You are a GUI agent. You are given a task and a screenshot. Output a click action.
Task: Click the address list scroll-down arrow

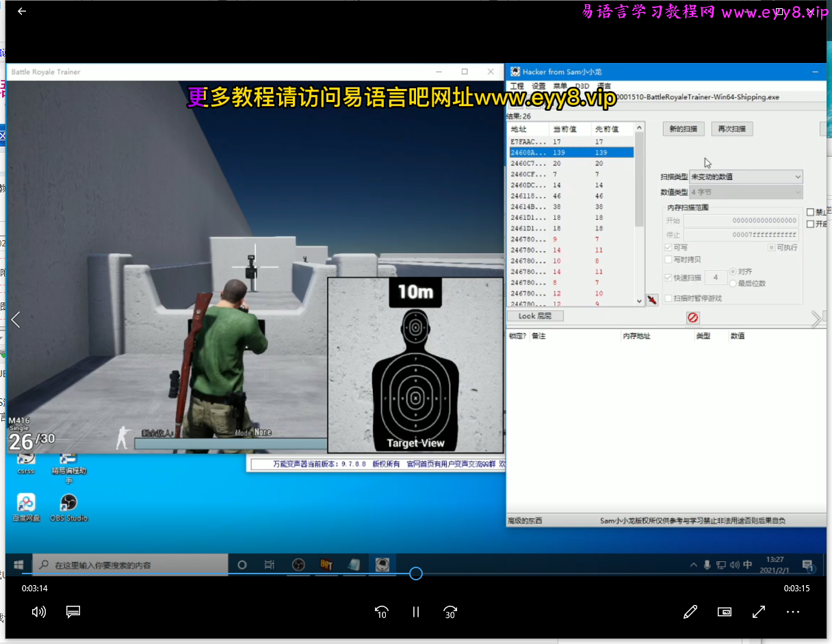click(x=639, y=300)
